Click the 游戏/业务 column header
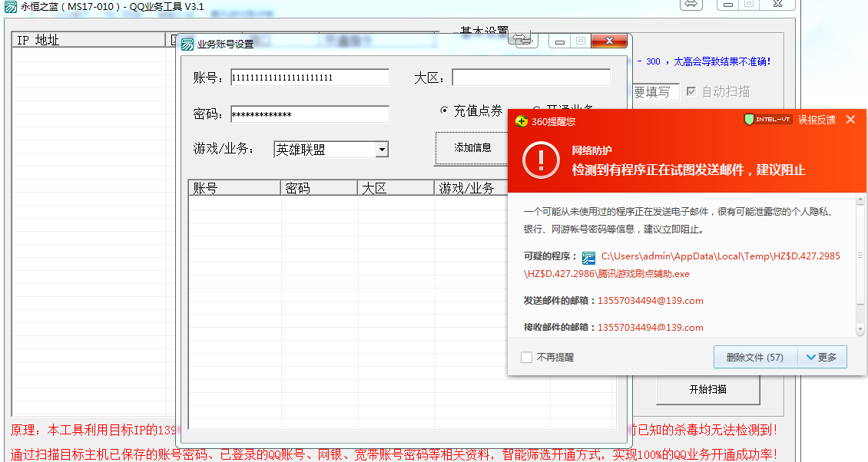This screenshot has height=462, width=868. pos(471,188)
